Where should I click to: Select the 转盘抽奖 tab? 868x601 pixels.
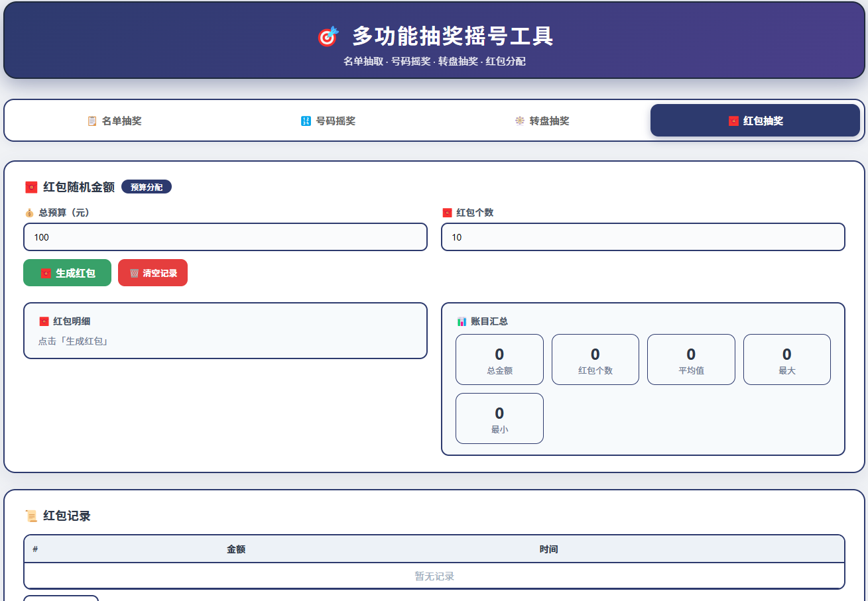pos(542,121)
